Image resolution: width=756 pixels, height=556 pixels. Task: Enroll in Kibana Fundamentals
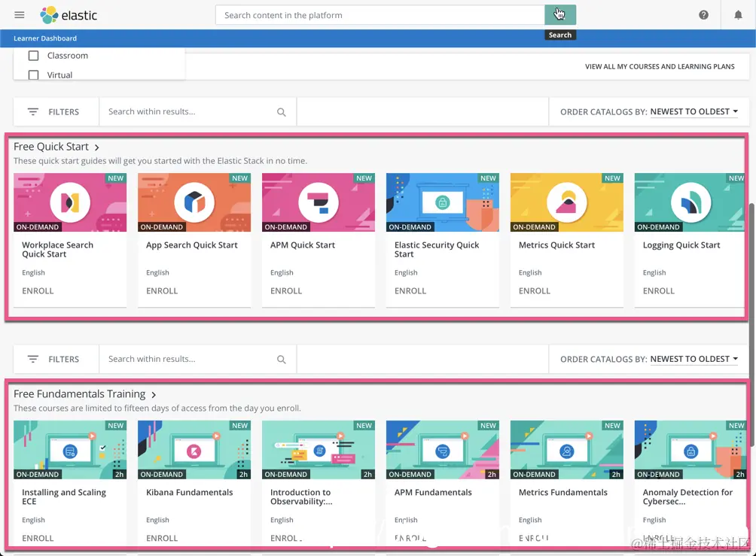pos(162,538)
